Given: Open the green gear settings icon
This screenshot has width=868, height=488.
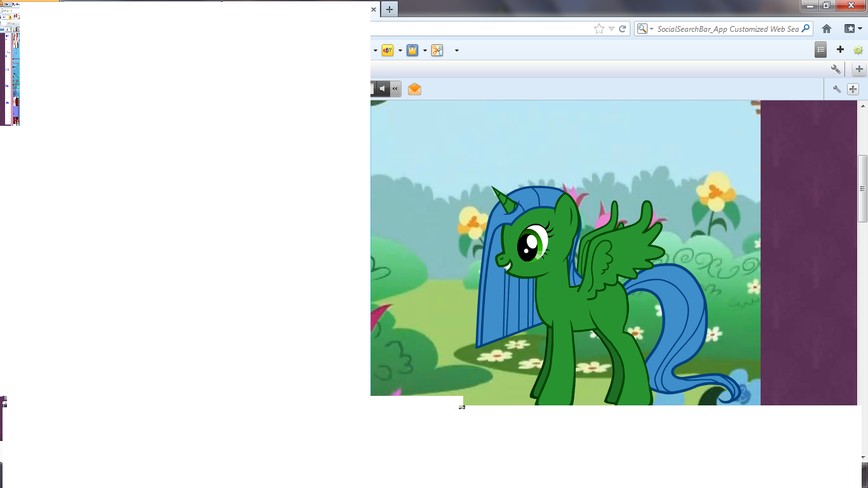Looking at the screenshot, I should click(858, 50).
